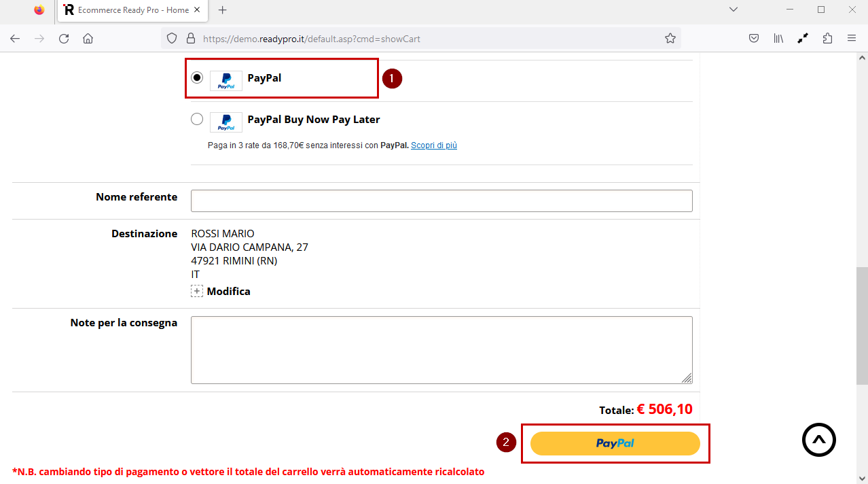Open the library bookmarks icon
The image size is (868, 484).
(x=778, y=39)
